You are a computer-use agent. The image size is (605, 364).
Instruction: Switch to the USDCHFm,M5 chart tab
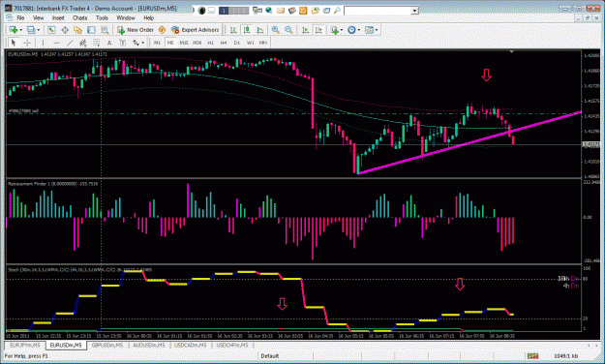tap(232, 345)
